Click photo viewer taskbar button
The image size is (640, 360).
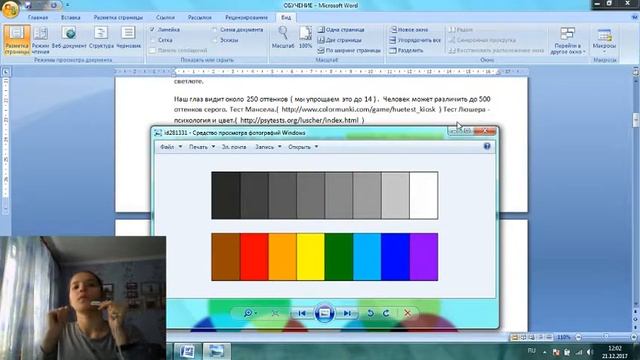pos(216,351)
